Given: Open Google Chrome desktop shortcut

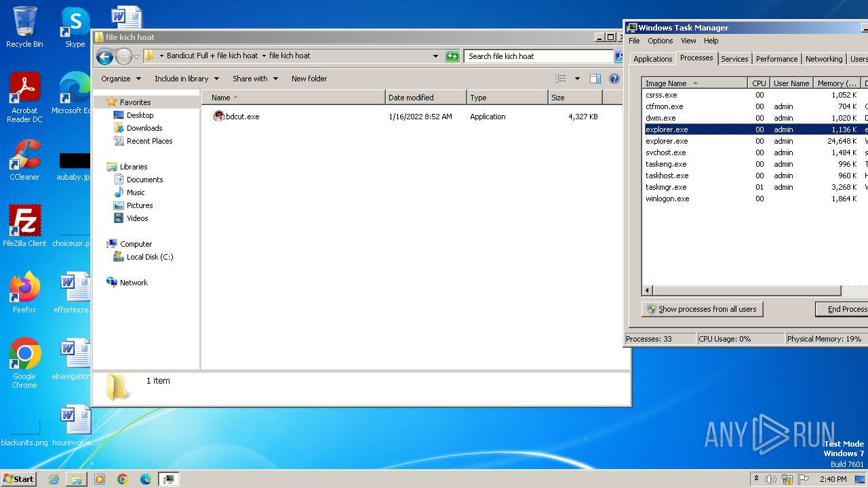Looking at the screenshot, I should (24, 363).
